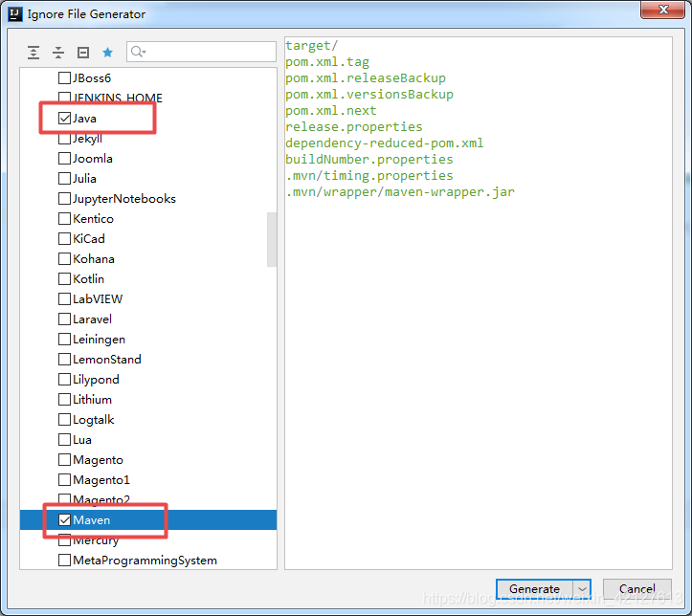This screenshot has width=692, height=616.
Task: Select the Jekyll list row label
Action: [x=87, y=139]
